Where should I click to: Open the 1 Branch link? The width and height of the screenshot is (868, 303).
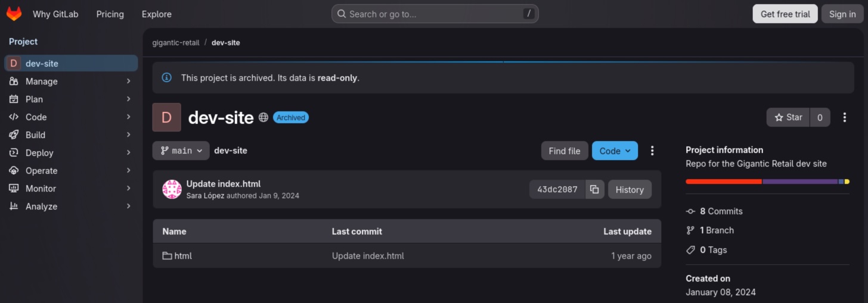pos(717,230)
